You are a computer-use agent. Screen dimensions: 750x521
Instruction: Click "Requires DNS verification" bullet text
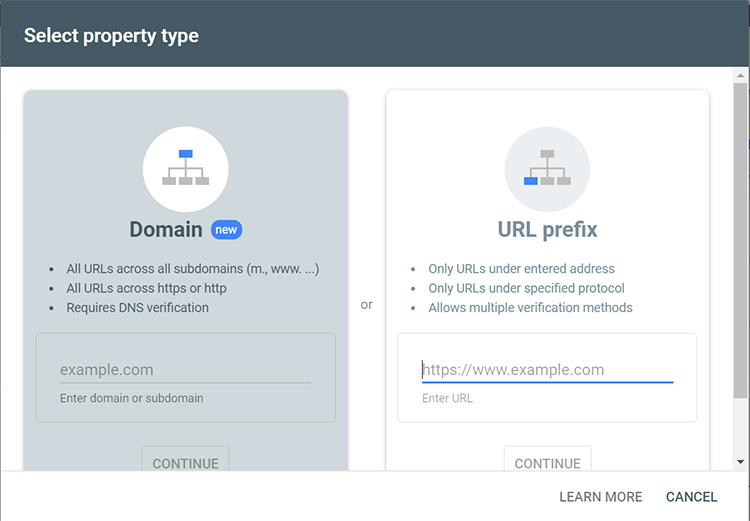coord(138,308)
